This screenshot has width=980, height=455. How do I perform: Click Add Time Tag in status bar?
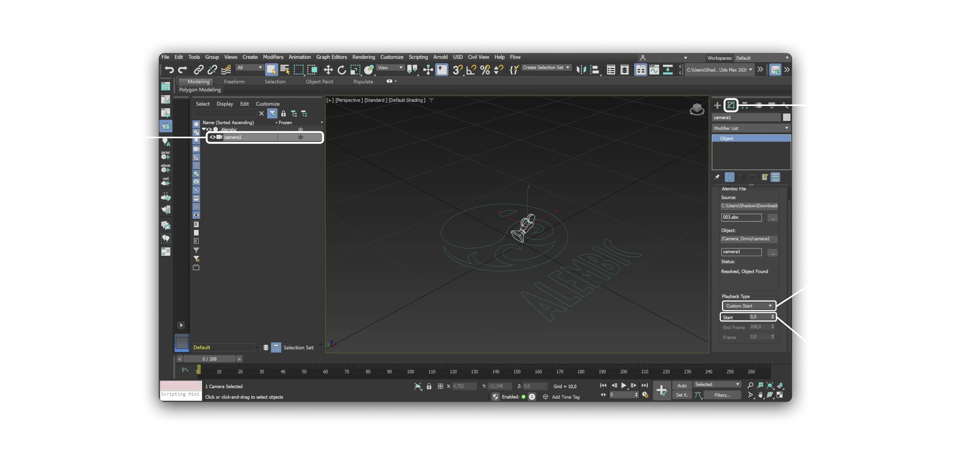point(565,397)
